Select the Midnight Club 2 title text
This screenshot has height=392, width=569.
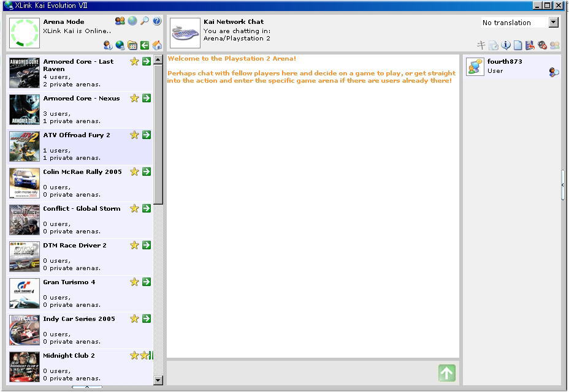coord(69,355)
